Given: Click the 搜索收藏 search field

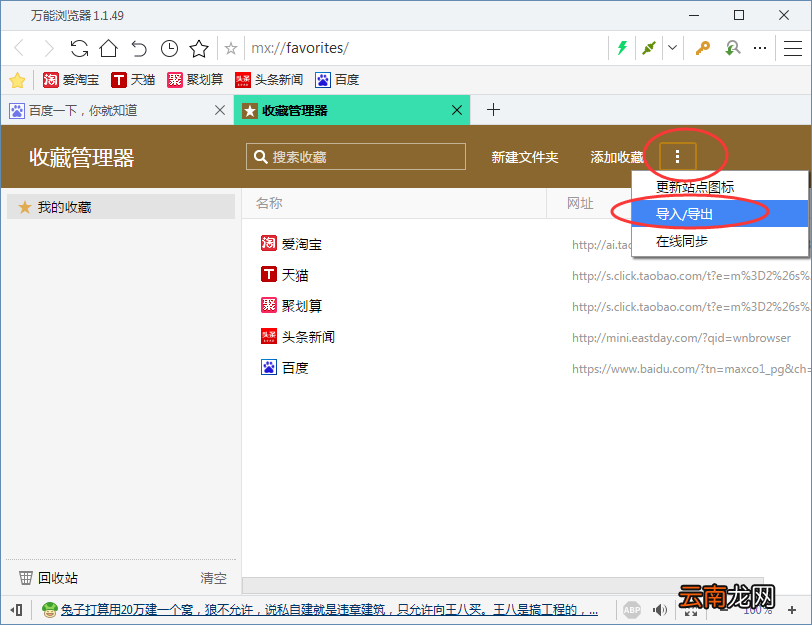Looking at the screenshot, I should point(356,157).
